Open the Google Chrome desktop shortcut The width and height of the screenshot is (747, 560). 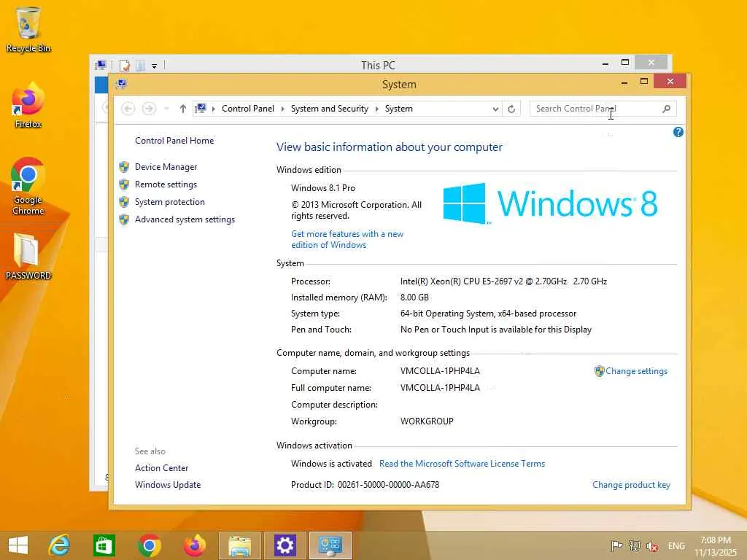pyautogui.click(x=28, y=186)
